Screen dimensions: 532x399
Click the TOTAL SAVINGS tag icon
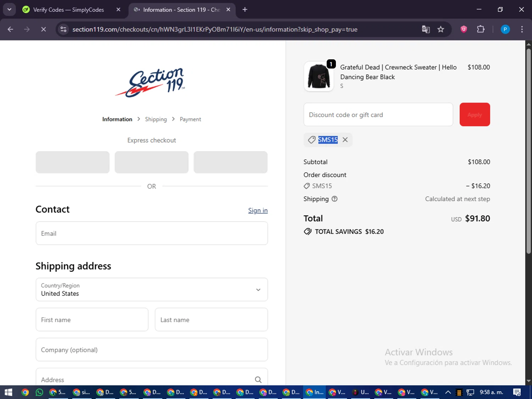coord(308,232)
